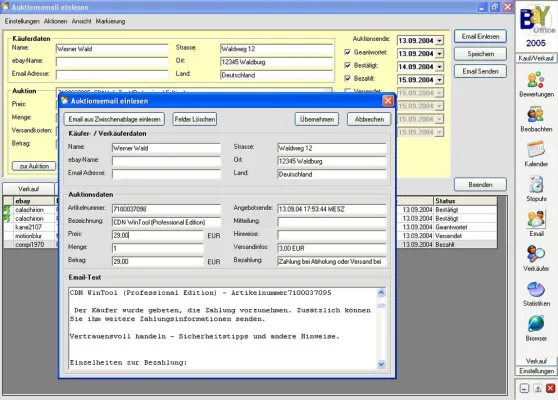558x400 pixels.
Task: Open the Bestätigt date dropdown 14.09.2004
Action: click(439, 67)
